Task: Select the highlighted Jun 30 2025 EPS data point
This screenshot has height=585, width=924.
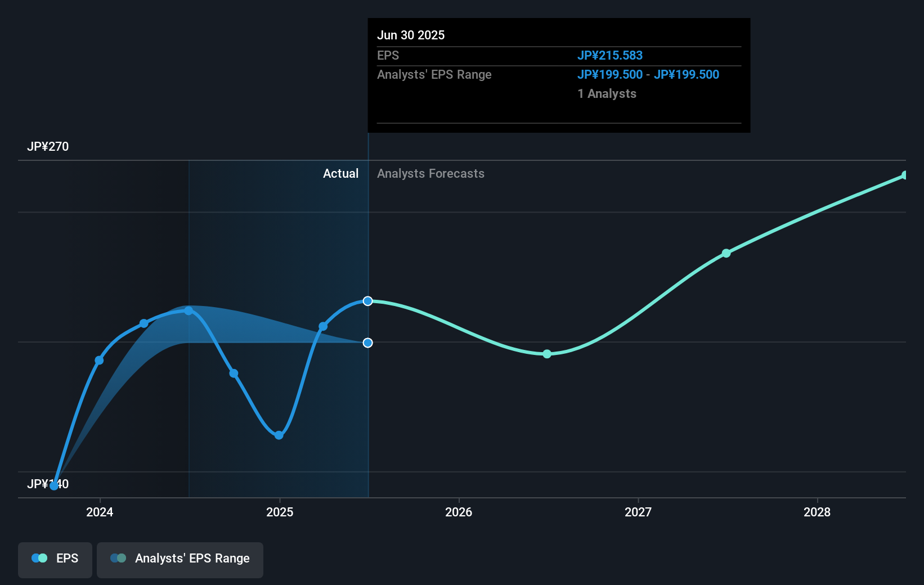Action: click(x=368, y=301)
